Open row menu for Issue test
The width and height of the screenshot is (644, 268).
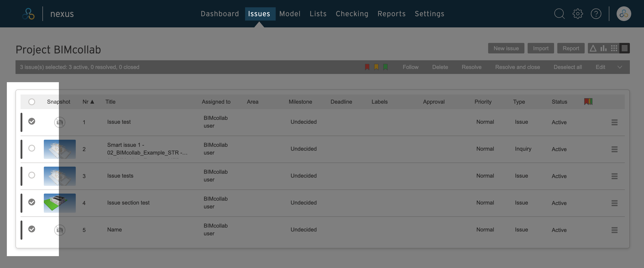614,122
